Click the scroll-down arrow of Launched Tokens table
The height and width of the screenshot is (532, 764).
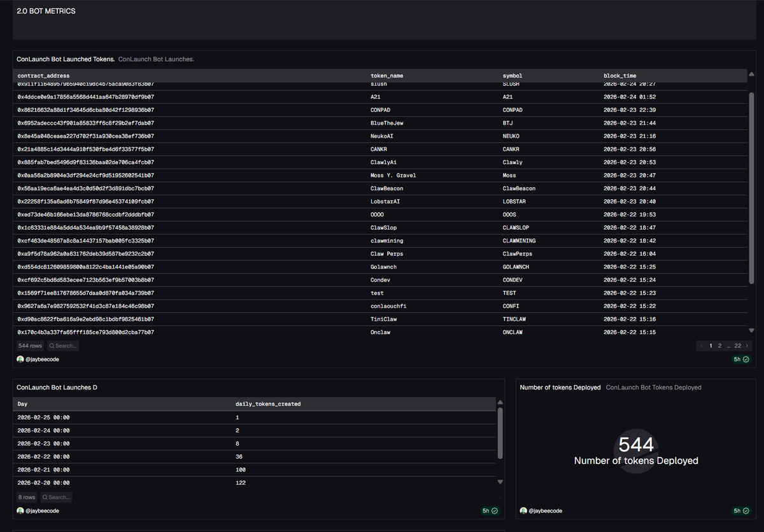coord(751,331)
